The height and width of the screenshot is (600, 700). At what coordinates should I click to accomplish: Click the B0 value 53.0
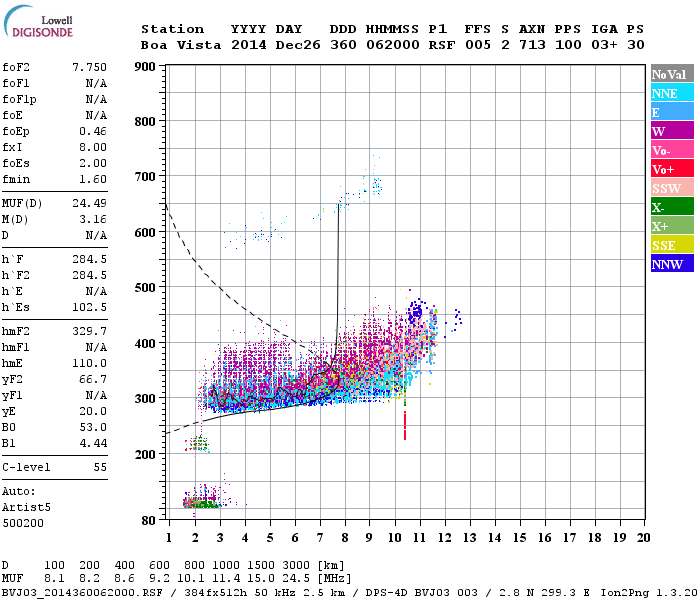point(93,428)
